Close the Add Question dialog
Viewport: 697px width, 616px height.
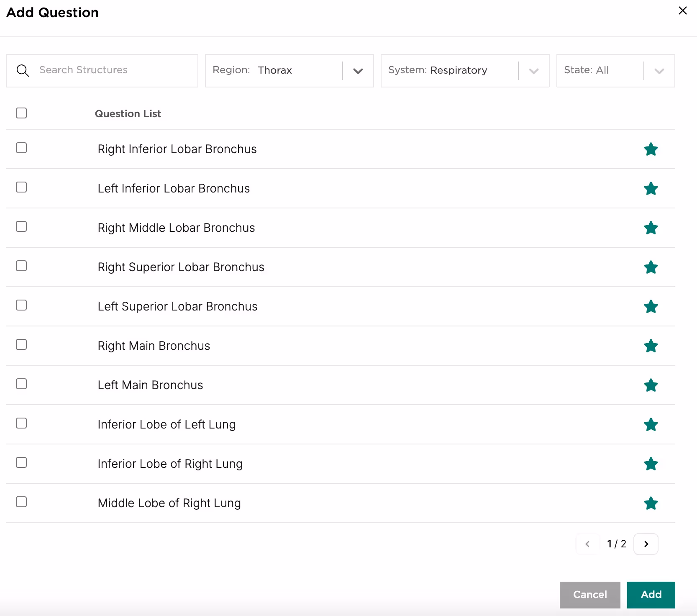pyautogui.click(x=683, y=10)
